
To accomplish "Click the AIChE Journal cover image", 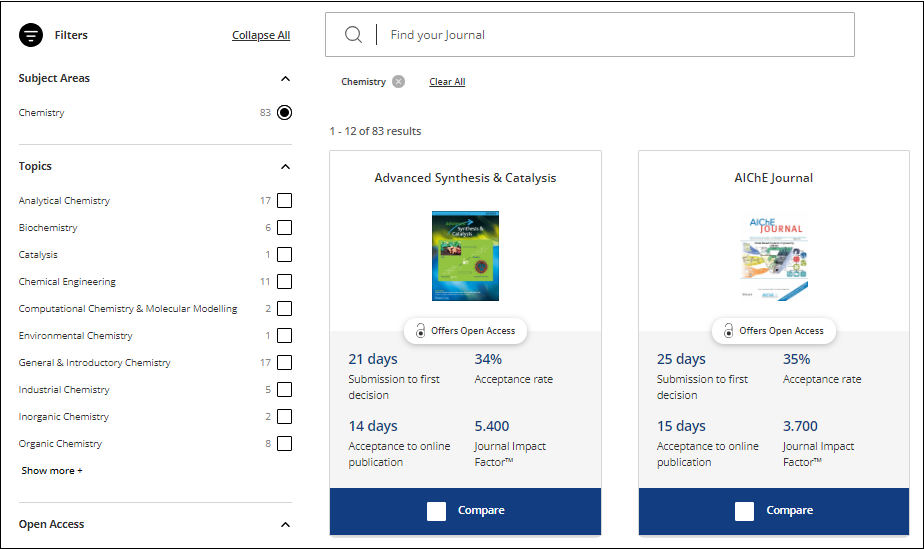I will pyautogui.click(x=773, y=258).
